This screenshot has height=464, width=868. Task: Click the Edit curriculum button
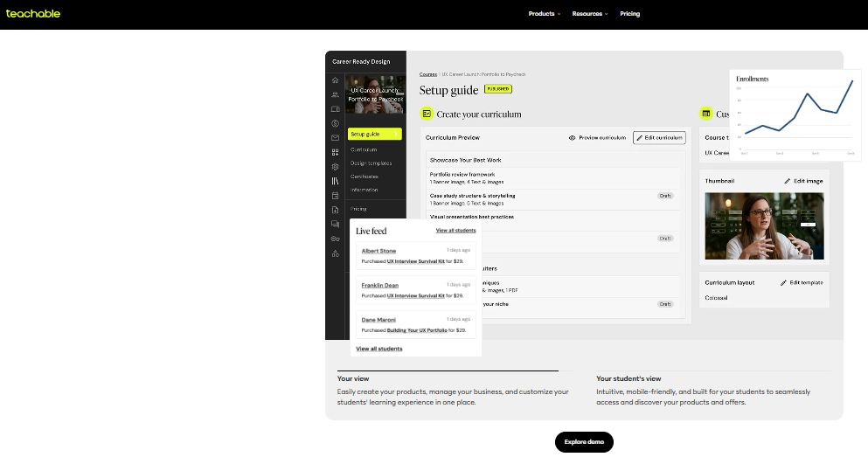[659, 138]
